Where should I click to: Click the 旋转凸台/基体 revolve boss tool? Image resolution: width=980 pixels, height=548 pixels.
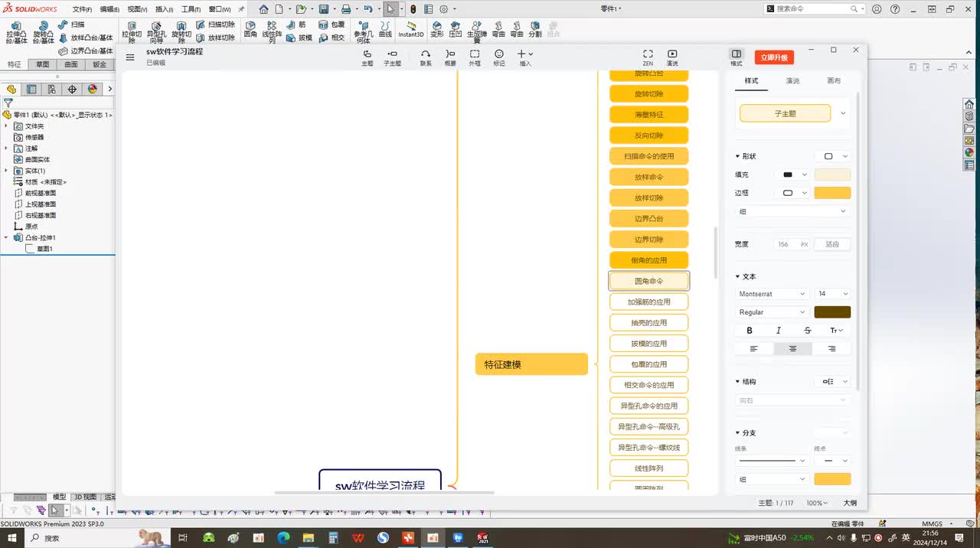[x=43, y=32]
